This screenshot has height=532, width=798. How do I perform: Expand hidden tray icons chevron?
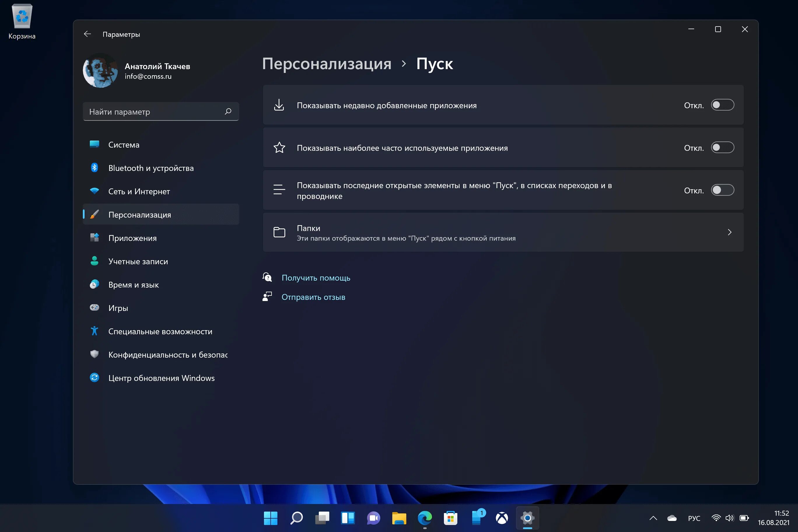coord(653,518)
